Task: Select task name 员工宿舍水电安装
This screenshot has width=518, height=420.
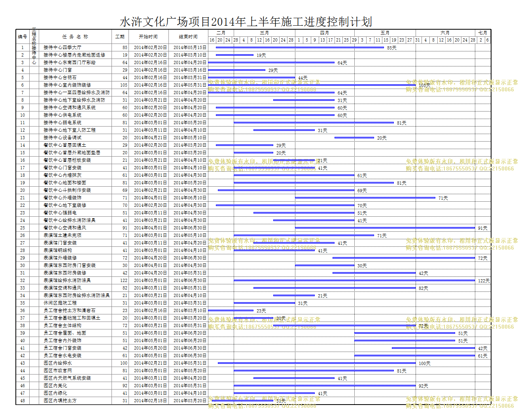Action: 62,356
